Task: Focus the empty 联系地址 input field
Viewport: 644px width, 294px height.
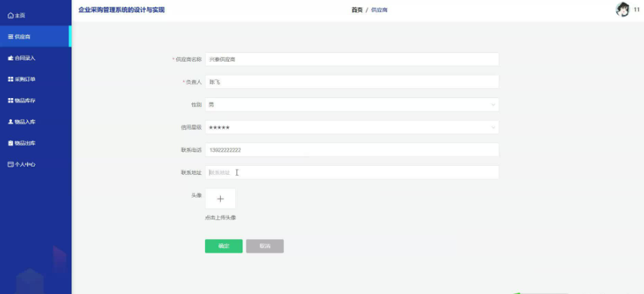Action: [x=352, y=173]
